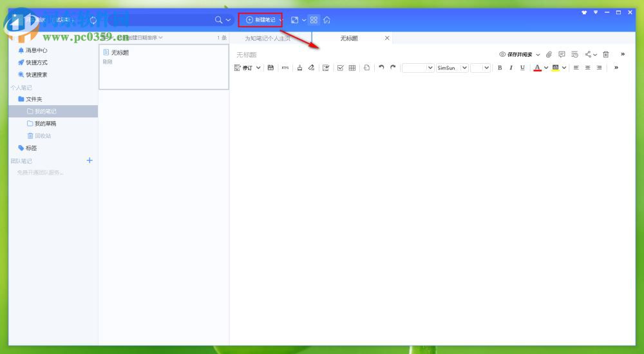Align text left
Screen dimensions: 644x354
(x=576, y=68)
